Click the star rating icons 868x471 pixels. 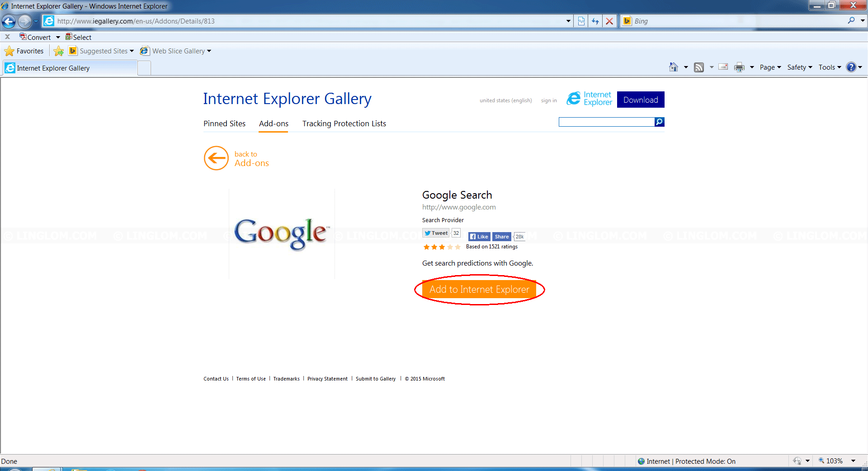pyautogui.click(x=442, y=247)
